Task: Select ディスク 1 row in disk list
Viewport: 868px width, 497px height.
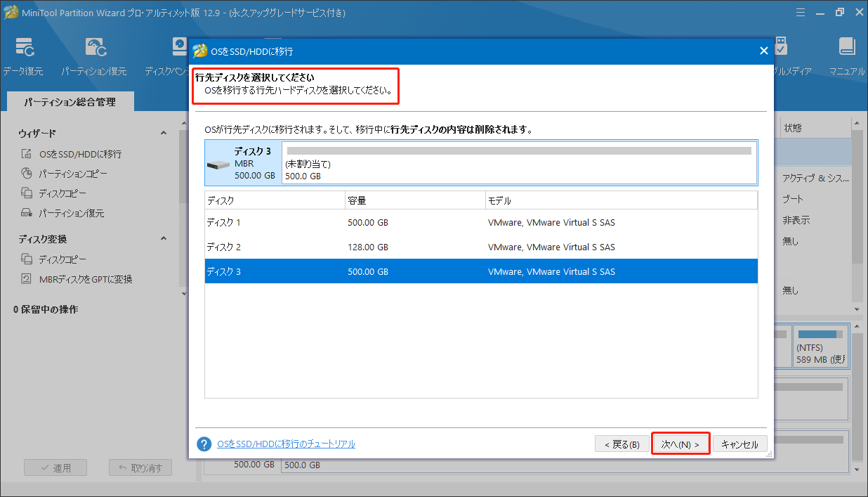Action: [x=481, y=222]
